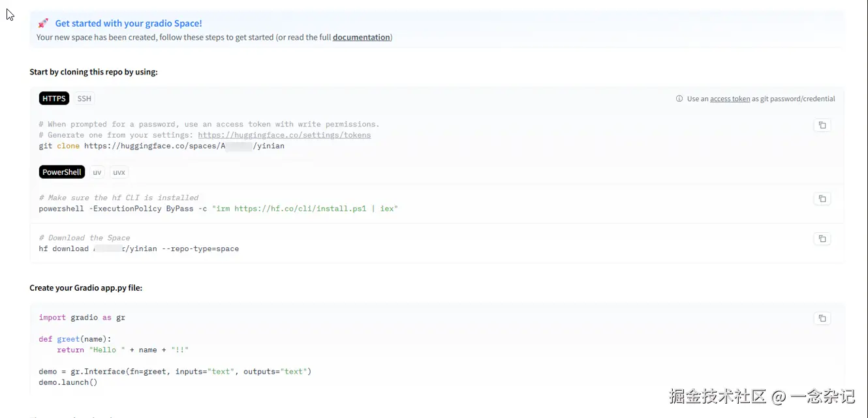
Task: Copy the PowerShell hf CLI install command
Action: (822, 199)
